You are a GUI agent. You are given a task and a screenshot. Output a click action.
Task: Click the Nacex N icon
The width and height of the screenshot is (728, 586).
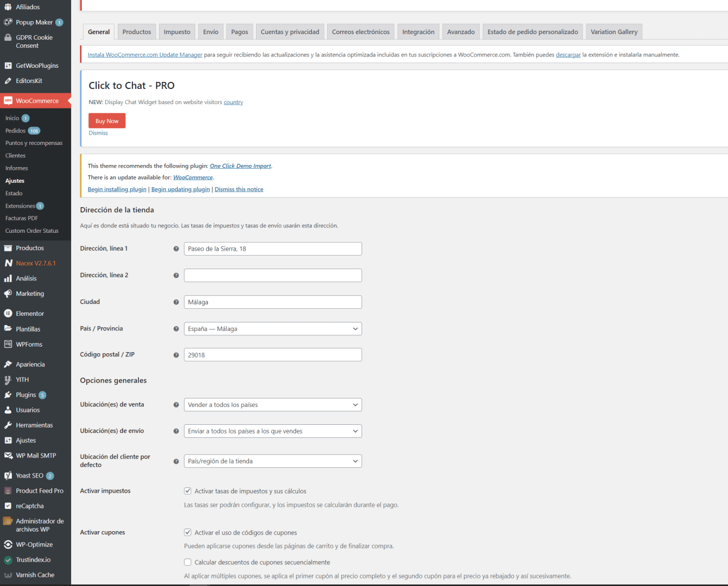click(8, 263)
